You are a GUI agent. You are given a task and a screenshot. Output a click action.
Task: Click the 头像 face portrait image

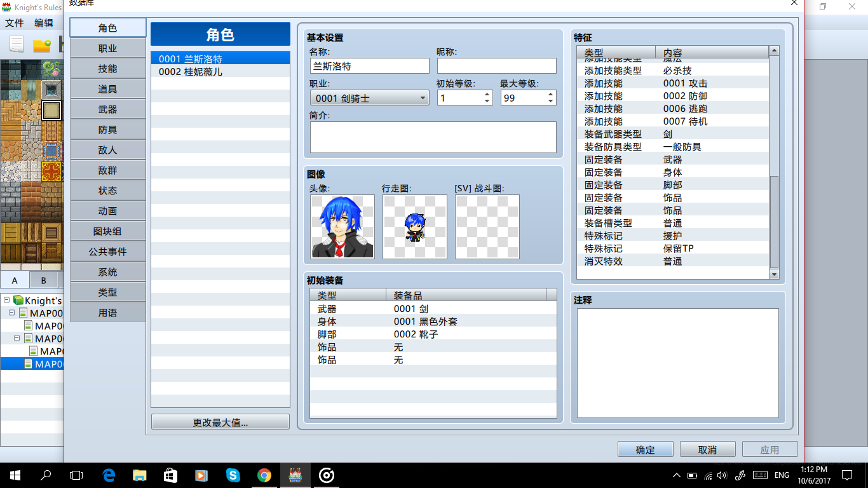click(x=342, y=226)
